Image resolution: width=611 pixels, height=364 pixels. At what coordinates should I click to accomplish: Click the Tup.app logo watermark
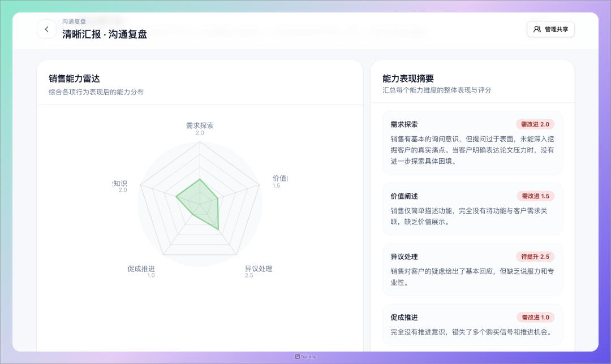[305, 357]
